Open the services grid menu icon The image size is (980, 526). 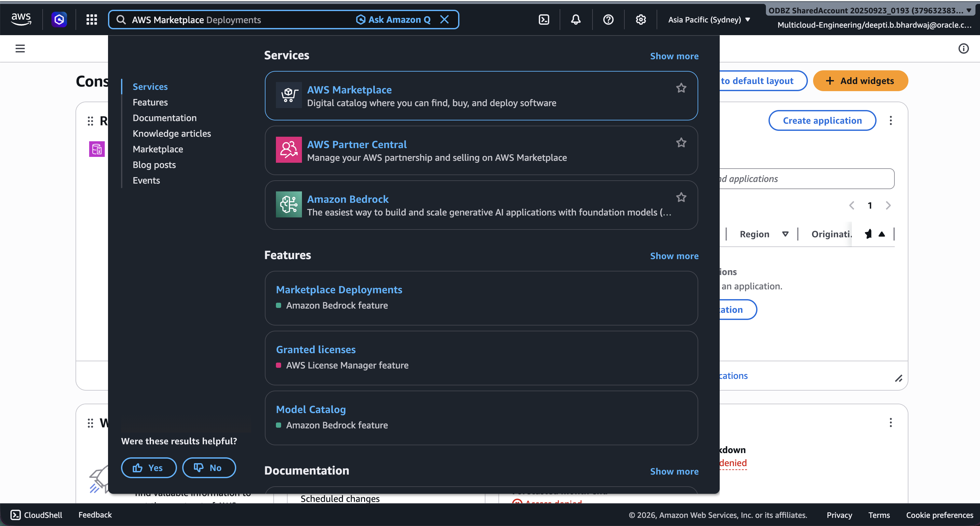(x=91, y=19)
